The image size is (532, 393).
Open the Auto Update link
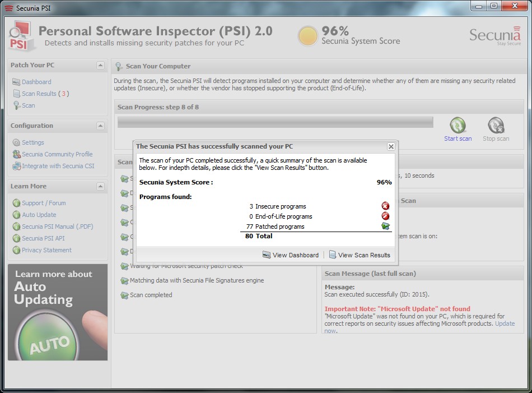click(x=39, y=215)
